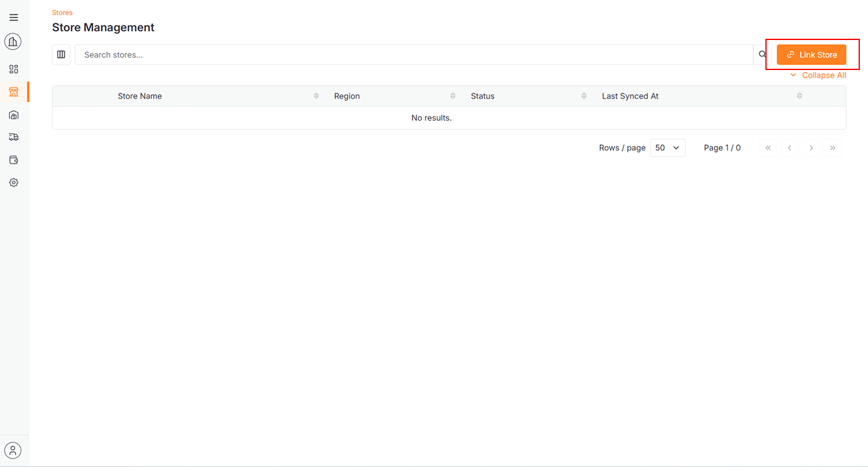Focus the Search stores input field
The height and width of the screenshot is (467, 868).
413,54
